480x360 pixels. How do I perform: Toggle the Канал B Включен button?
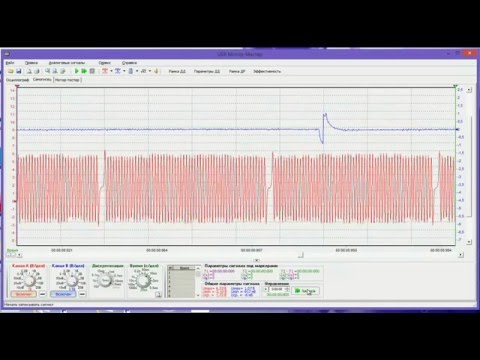(63, 294)
